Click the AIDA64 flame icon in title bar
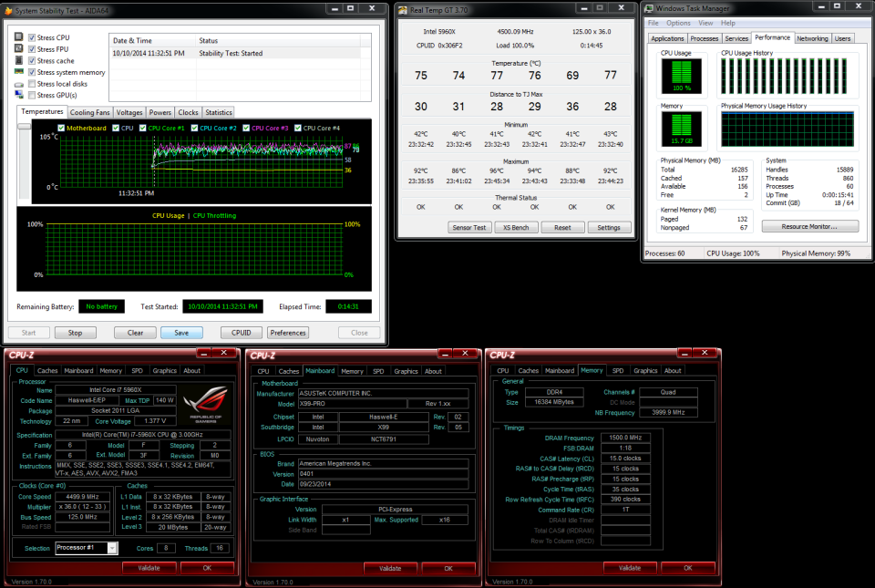The height and width of the screenshot is (588, 875). 8,10
